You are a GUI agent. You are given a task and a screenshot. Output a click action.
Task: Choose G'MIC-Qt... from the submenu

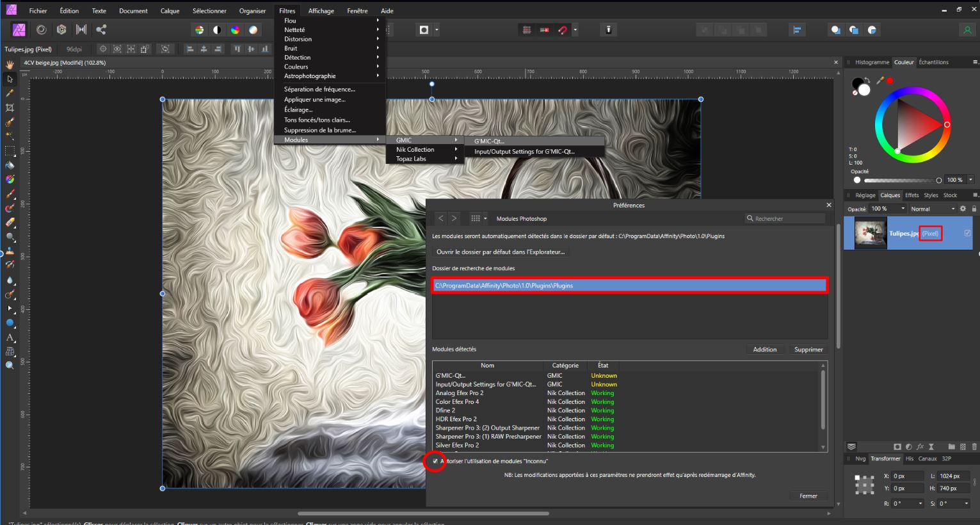489,141
